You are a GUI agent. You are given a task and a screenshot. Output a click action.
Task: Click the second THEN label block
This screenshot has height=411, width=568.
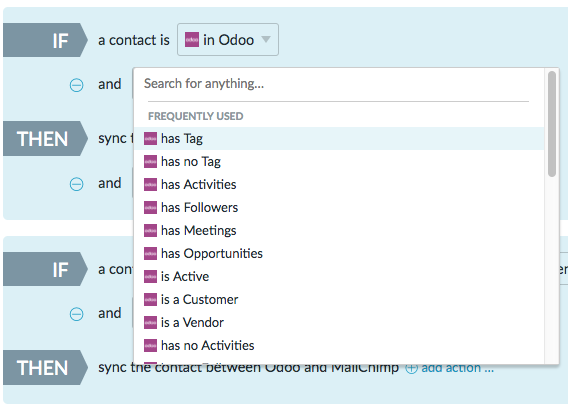pos(45,368)
